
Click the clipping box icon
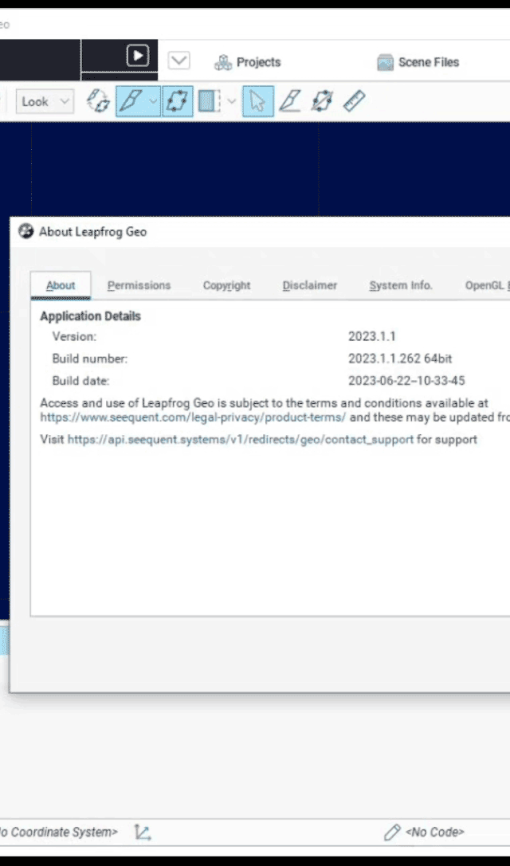(x=209, y=102)
